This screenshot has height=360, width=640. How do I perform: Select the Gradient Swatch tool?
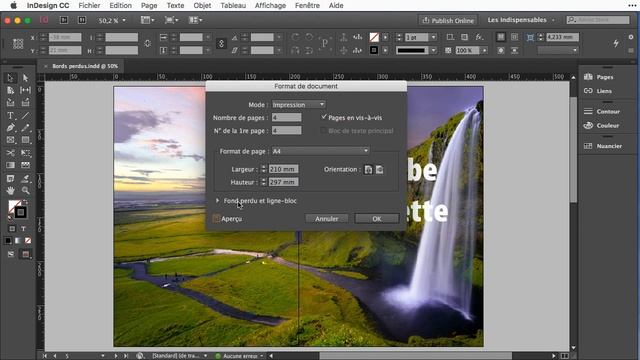tap(10, 165)
